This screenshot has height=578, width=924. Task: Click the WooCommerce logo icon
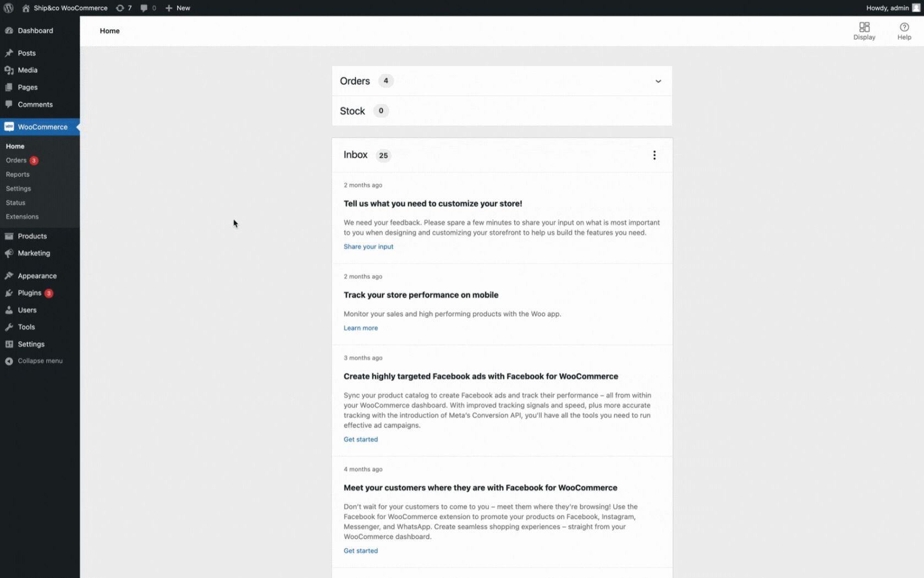[9, 127]
